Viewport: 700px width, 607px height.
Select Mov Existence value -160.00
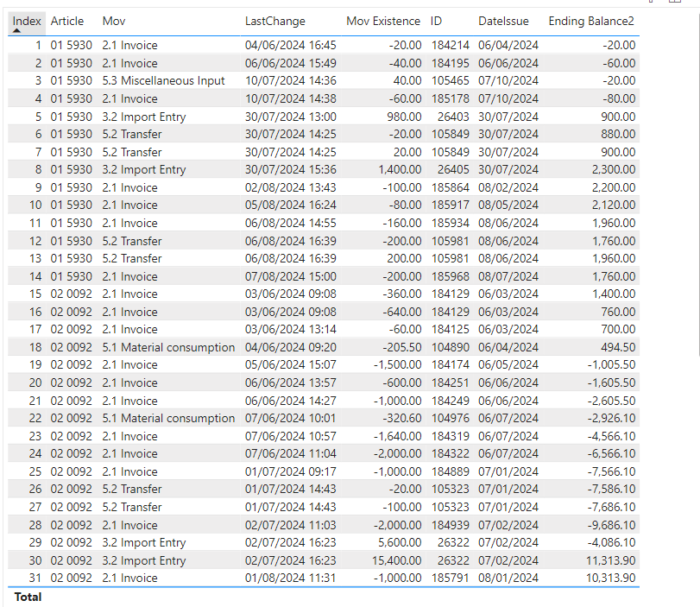(x=401, y=223)
